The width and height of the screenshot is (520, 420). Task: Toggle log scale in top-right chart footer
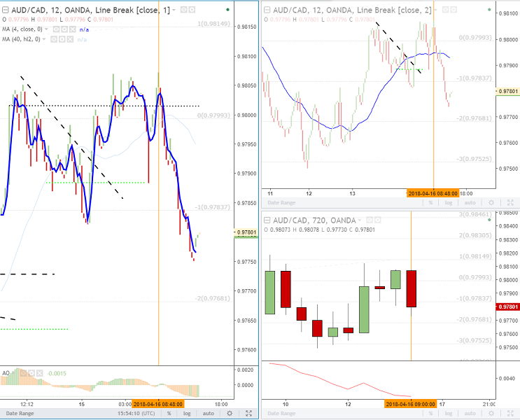click(x=449, y=203)
